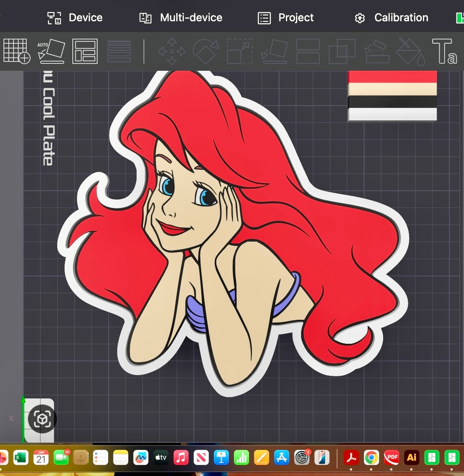Screen dimensions: 464x476
Task: Activate the Cut tool
Action: click(x=308, y=51)
